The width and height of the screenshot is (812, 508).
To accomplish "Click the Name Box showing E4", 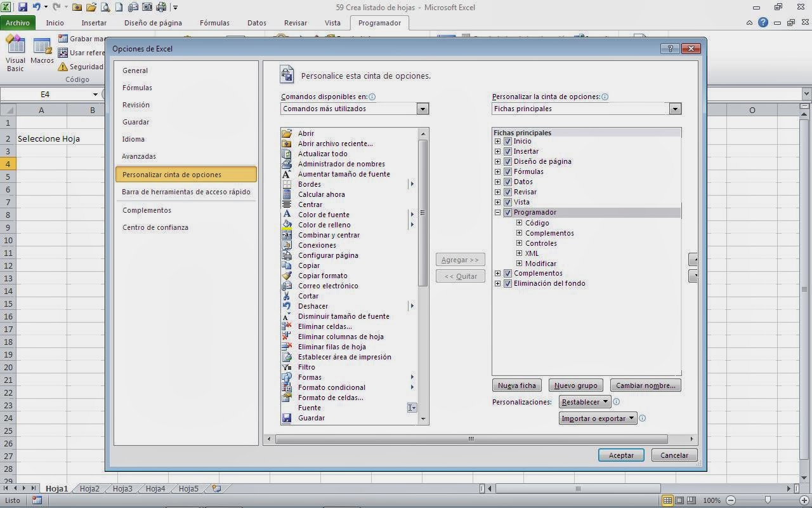I will coord(46,94).
